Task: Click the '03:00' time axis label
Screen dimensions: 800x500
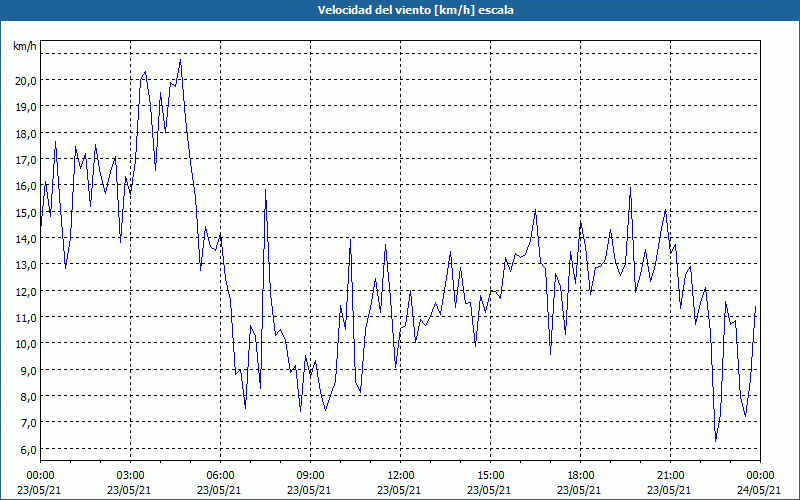Action: pyautogui.click(x=130, y=476)
